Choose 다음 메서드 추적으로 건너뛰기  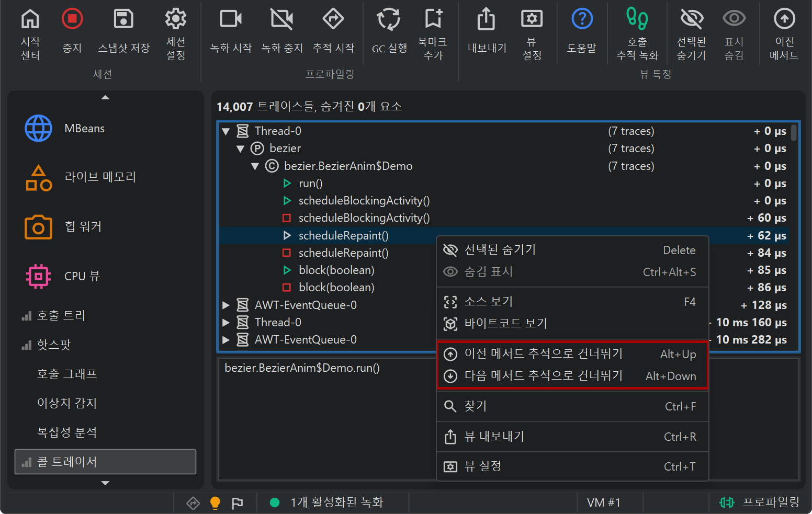(572, 376)
